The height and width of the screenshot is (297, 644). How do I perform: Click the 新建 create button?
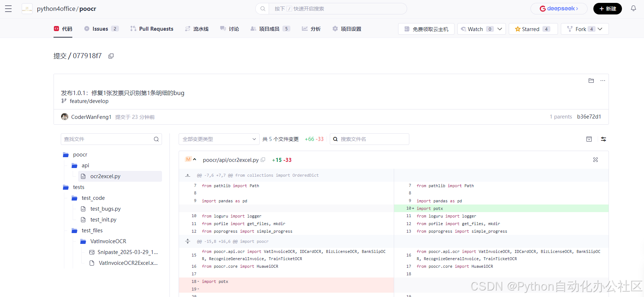[x=607, y=9]
